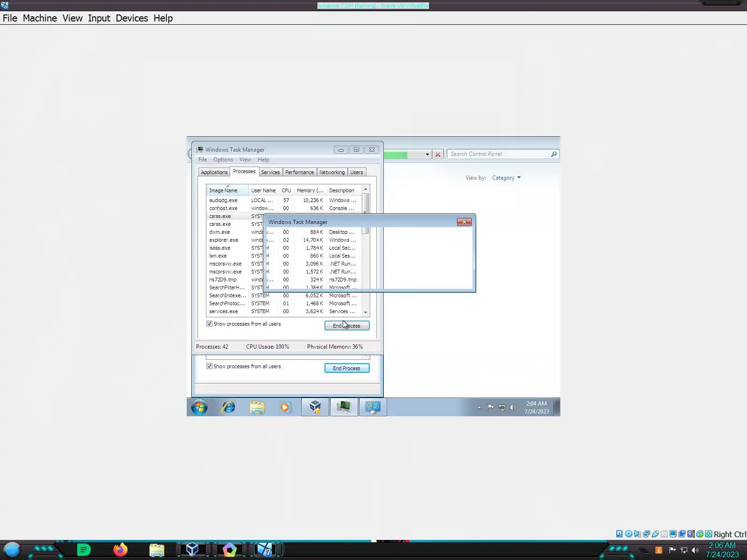Screen dimensions: 747x560
Task: Click the search magnifier in Control Panel
Action: pos(554,154)
